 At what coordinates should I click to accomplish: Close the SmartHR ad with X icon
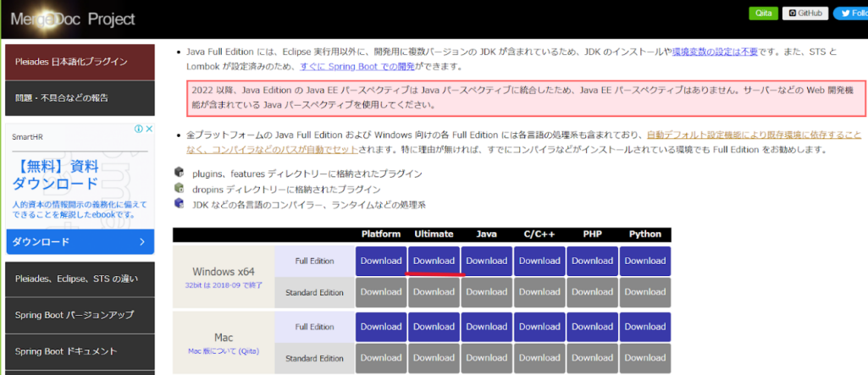tap(148, 129)
